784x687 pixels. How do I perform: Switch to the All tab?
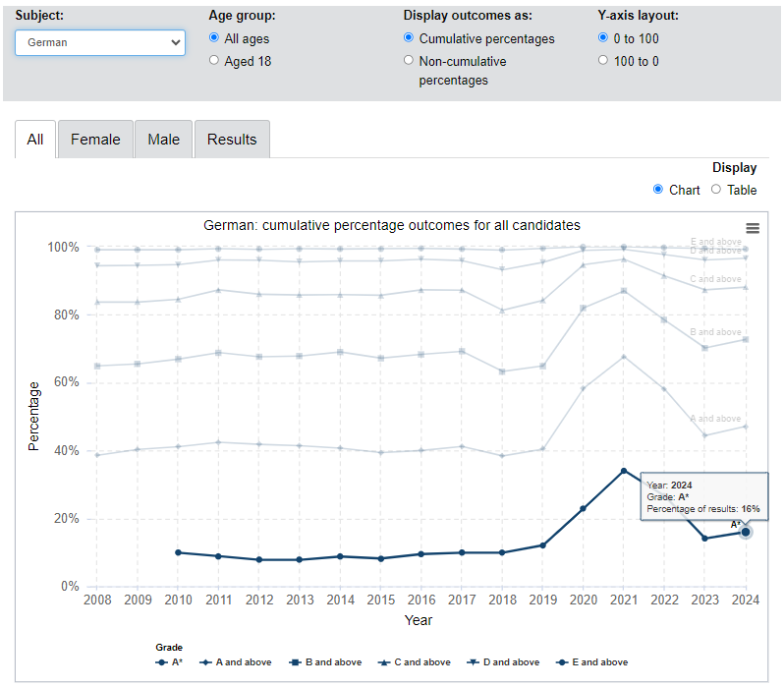[x=35, y=140]
